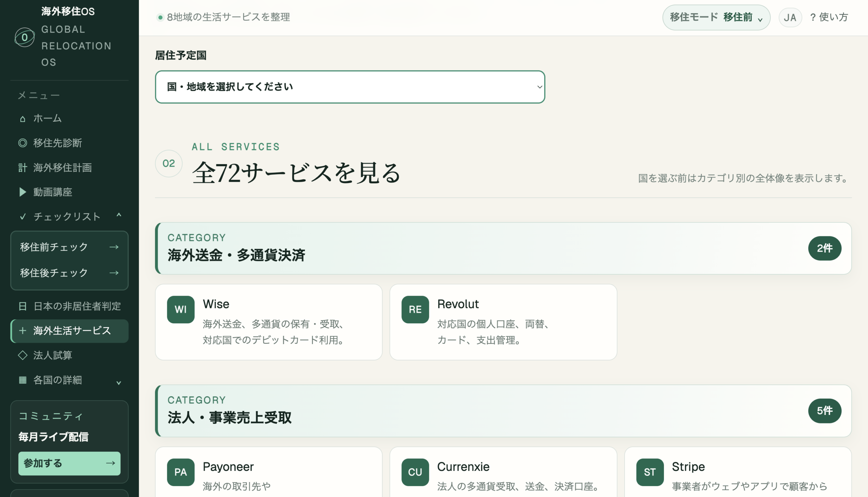Click the JA language avatar button
This screenshot has width=868, height=497.
click(x=790, y=17)
